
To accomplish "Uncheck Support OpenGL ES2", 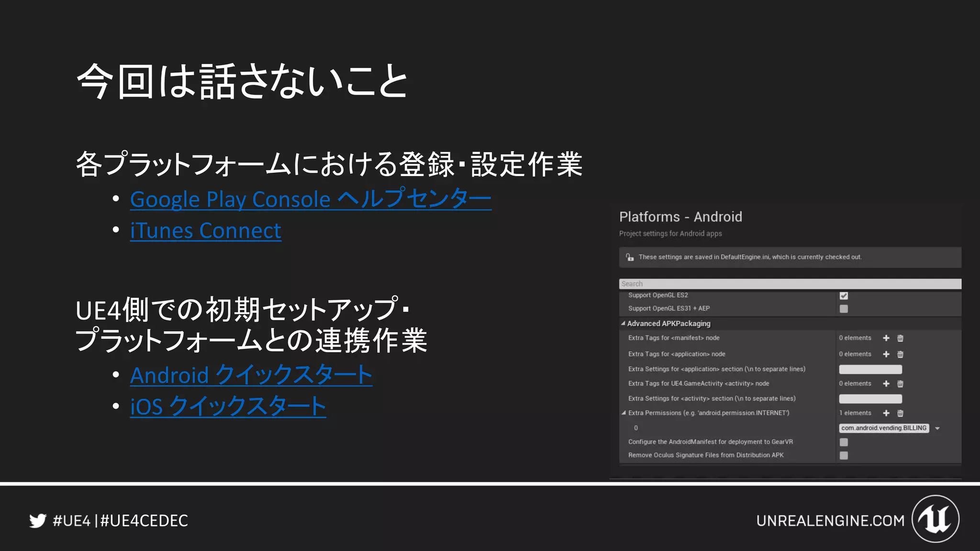I will (844, 296).
